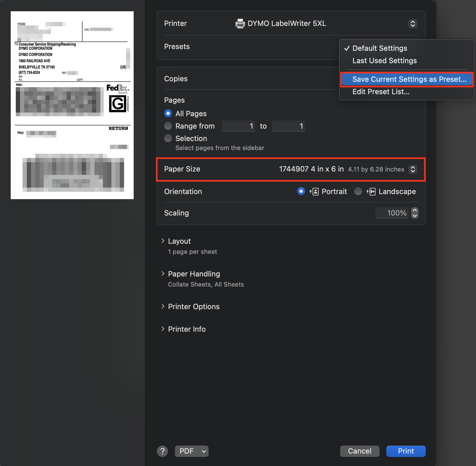Open the help question mark button

pyautogui.click(x=162, y=451)
